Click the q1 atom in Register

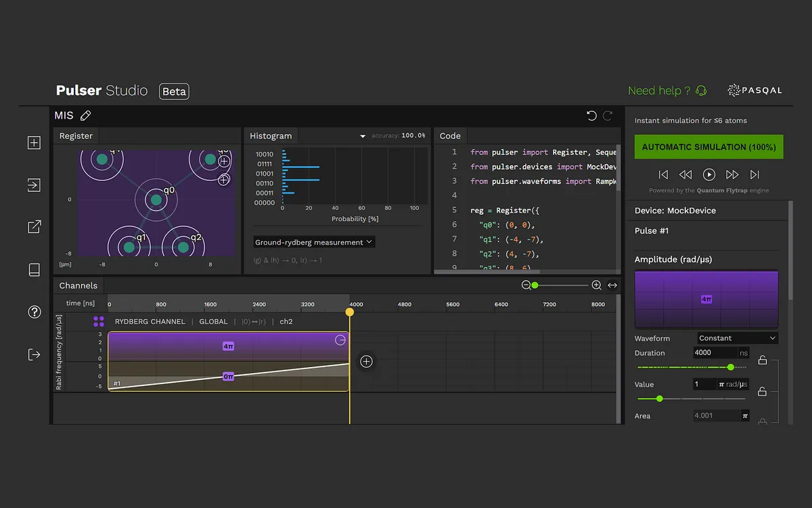point(129,247)
